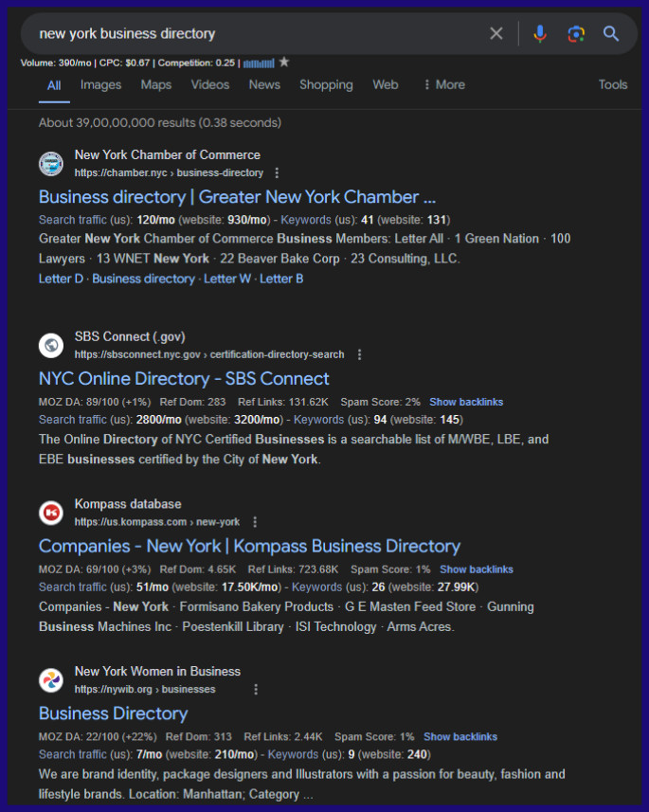Click the Spam Score: 2% value

[x=380, y=402]
